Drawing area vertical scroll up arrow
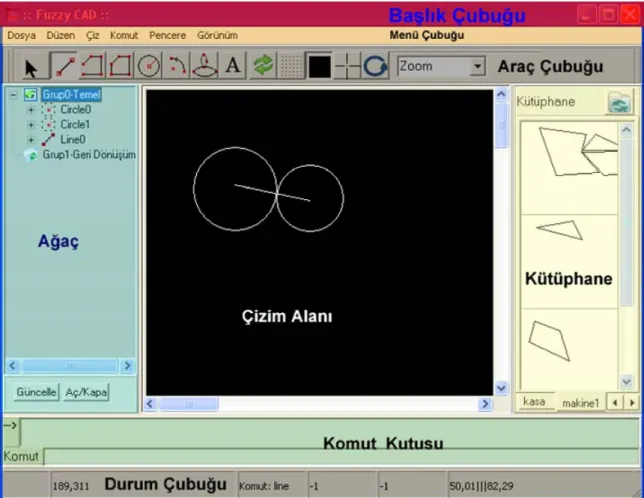Screen dimensions: 644x498 [501, 95]
